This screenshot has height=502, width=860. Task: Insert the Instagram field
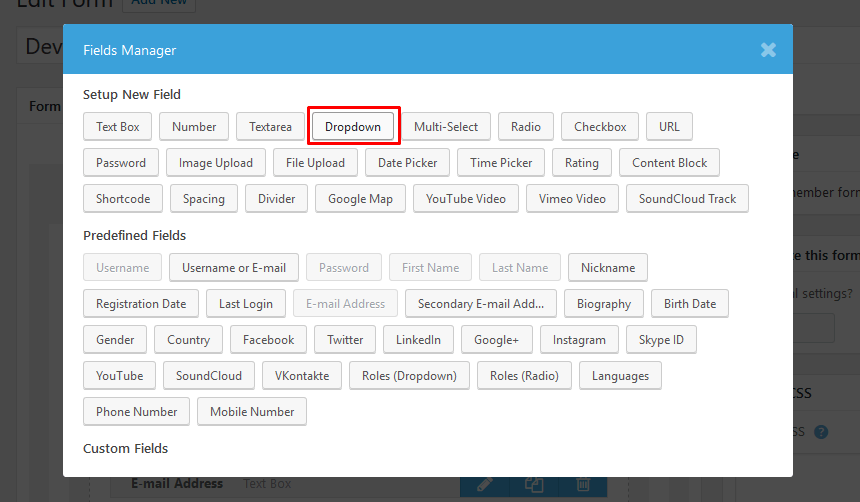click(579, 340)
